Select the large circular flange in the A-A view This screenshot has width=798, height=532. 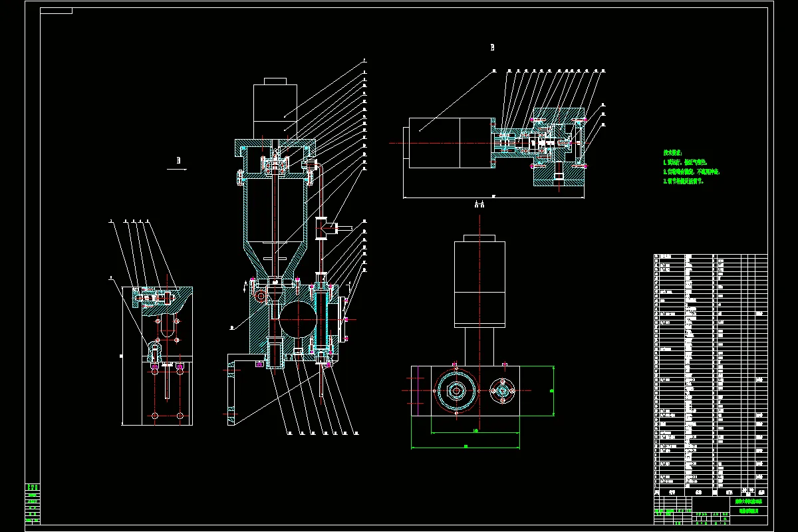pyautogui.click(x=456, y=390)
